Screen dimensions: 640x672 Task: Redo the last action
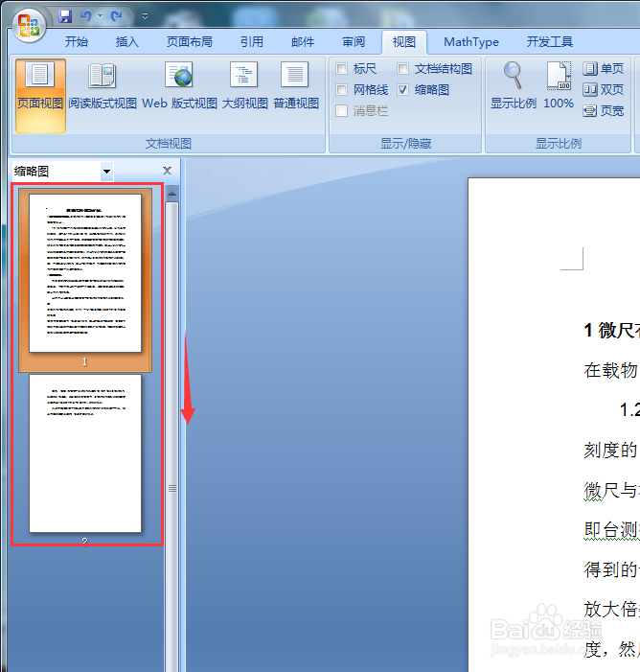tap(116, 16)
